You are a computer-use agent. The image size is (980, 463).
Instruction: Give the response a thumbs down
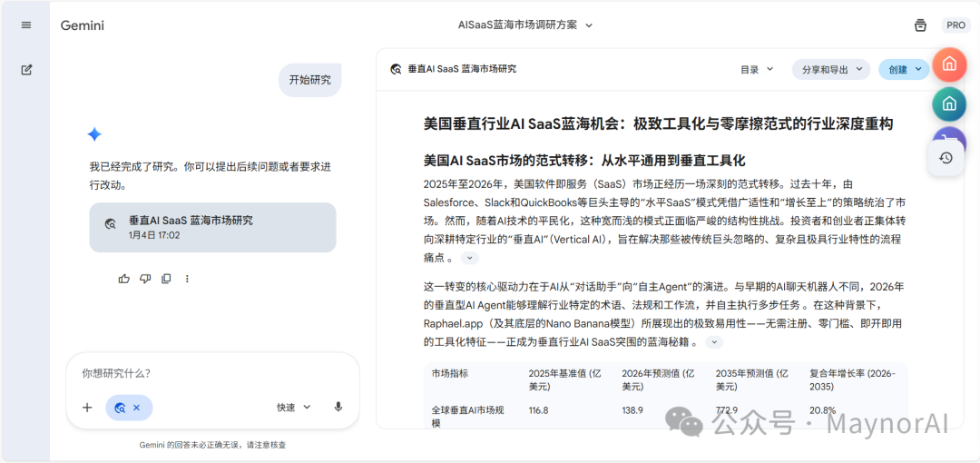click(145, 279)
